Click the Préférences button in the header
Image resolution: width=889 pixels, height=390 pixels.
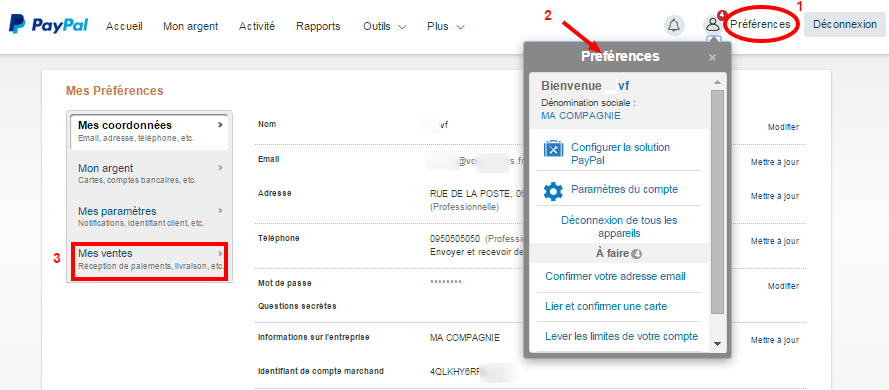click(x=760, y=24)
